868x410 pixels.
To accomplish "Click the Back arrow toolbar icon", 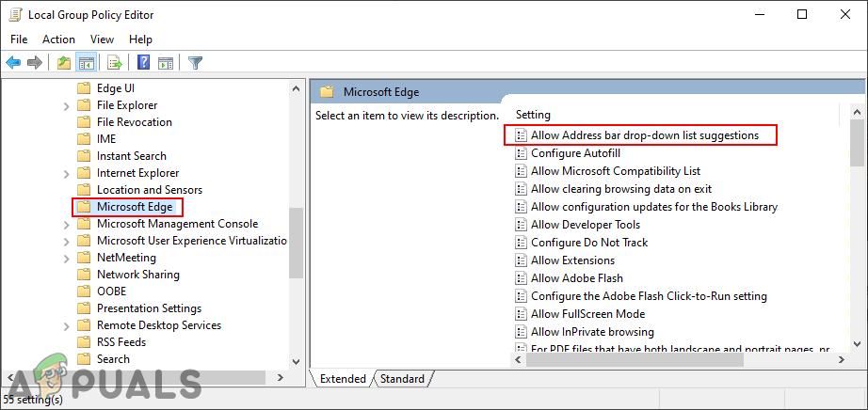I will click(14, 62).
